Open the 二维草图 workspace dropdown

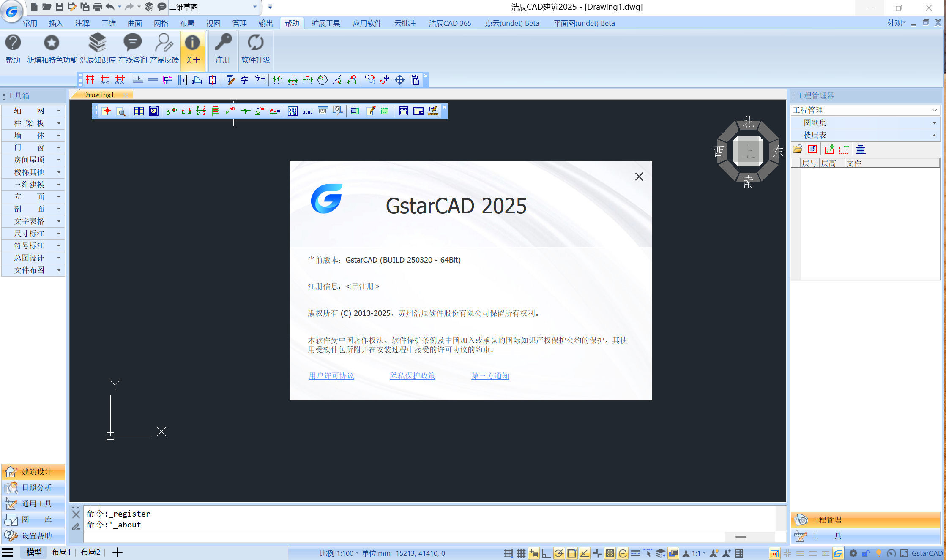254,7
